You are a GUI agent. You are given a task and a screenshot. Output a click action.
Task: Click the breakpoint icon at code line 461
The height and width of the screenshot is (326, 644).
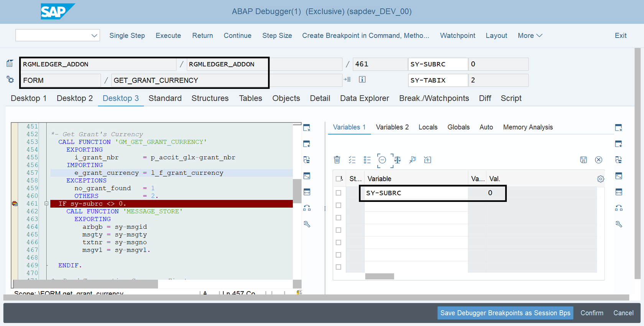[x=15, y=204]
